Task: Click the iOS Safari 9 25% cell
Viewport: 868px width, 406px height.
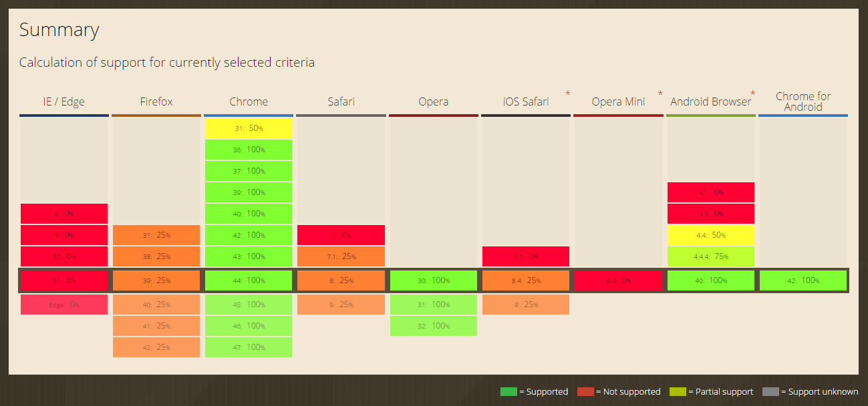Action: pyautogui.click(x=526, y=304)
